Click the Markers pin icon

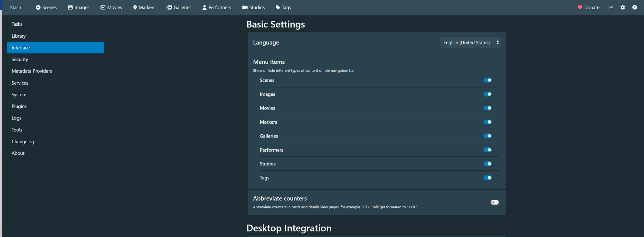(135, 7)
